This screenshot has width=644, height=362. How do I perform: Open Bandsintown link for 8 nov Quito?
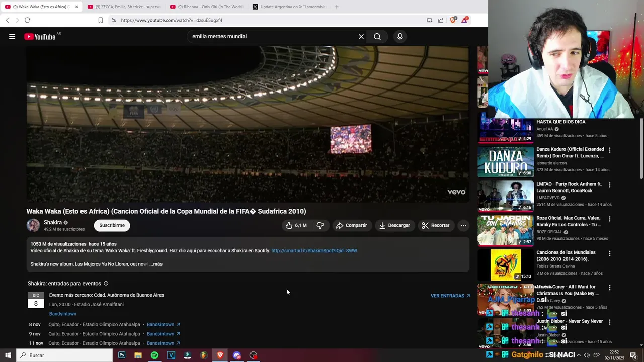[x=164, y=325]
